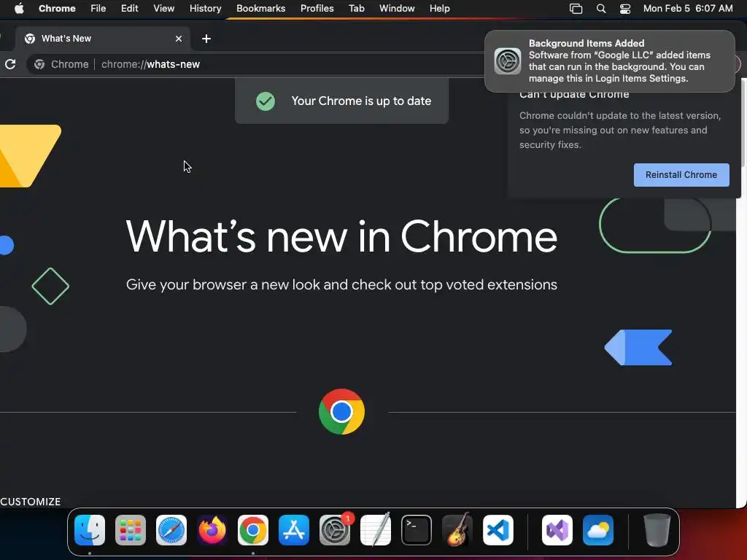747x560 pixels.
Task: Click the Chrome site info chip in address bar
Action: [x=61, y=64]
